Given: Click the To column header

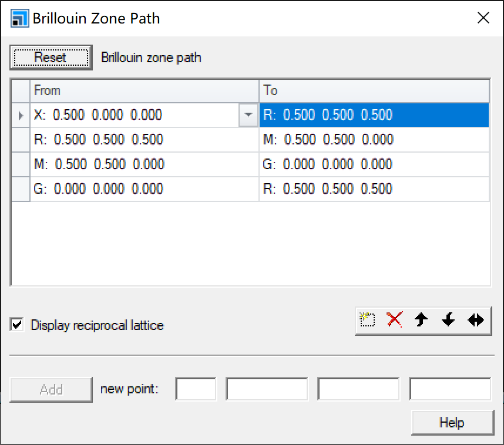Looking at the screenshot, I should point(374,90).
